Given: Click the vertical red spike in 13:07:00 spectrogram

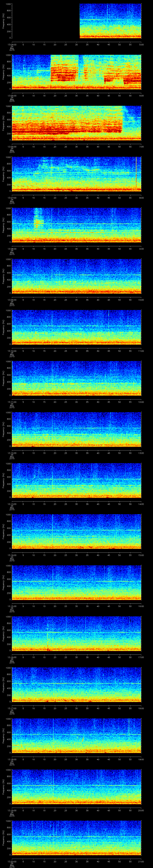Looking at the screenshot, I should pos(136,172).
